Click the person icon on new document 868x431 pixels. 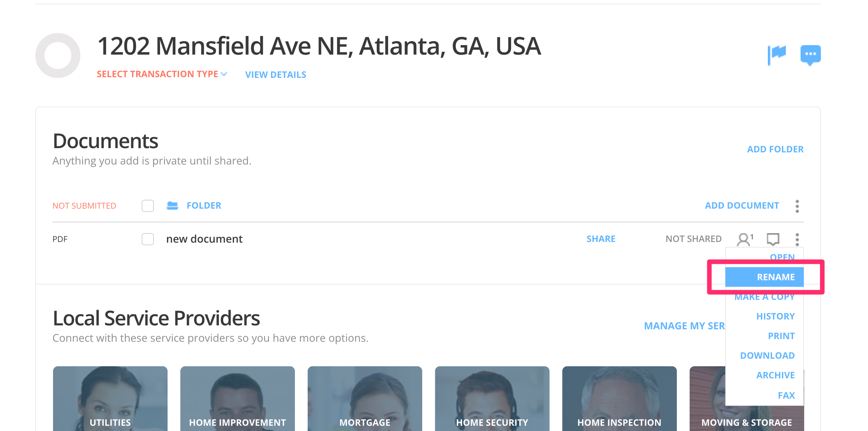(744, 239)
